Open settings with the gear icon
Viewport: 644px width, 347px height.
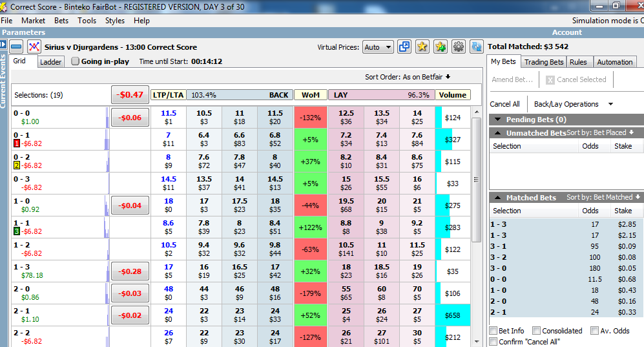[x=459, y=47]
